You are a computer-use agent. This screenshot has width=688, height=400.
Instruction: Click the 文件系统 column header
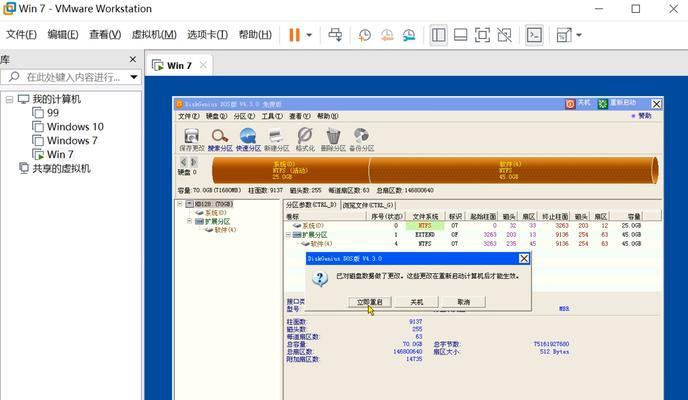[425, 216]
